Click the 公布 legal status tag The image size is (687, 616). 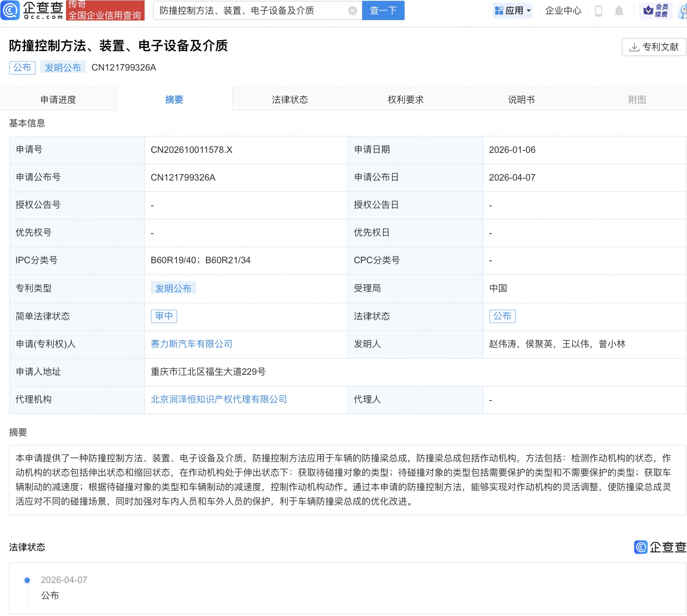coord(502,316)
